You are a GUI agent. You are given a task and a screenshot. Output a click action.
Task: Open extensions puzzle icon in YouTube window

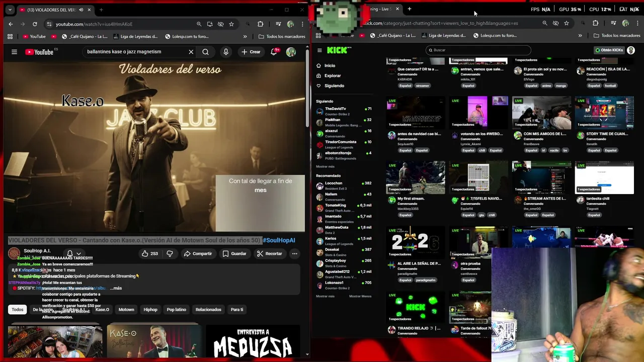click(x=260, y=24)
